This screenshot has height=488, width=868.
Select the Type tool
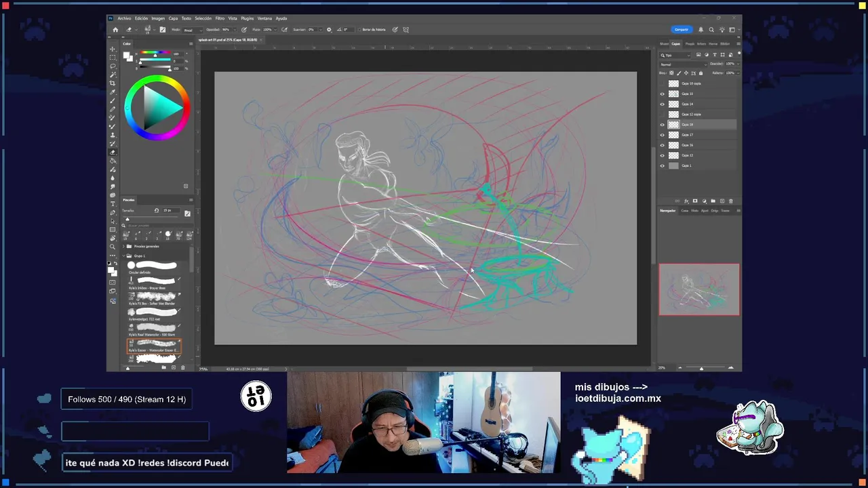pos(113,203)
